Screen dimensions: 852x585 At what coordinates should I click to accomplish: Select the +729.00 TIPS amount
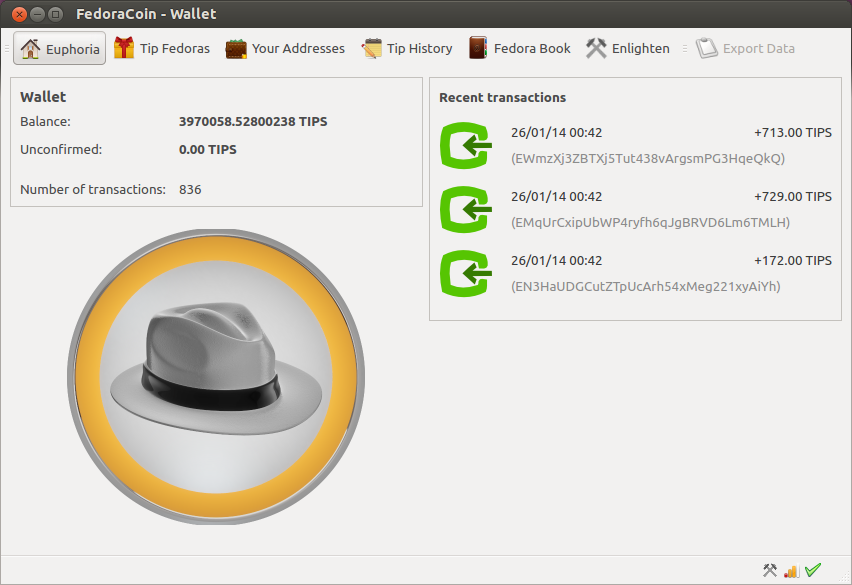click(793, 197)
